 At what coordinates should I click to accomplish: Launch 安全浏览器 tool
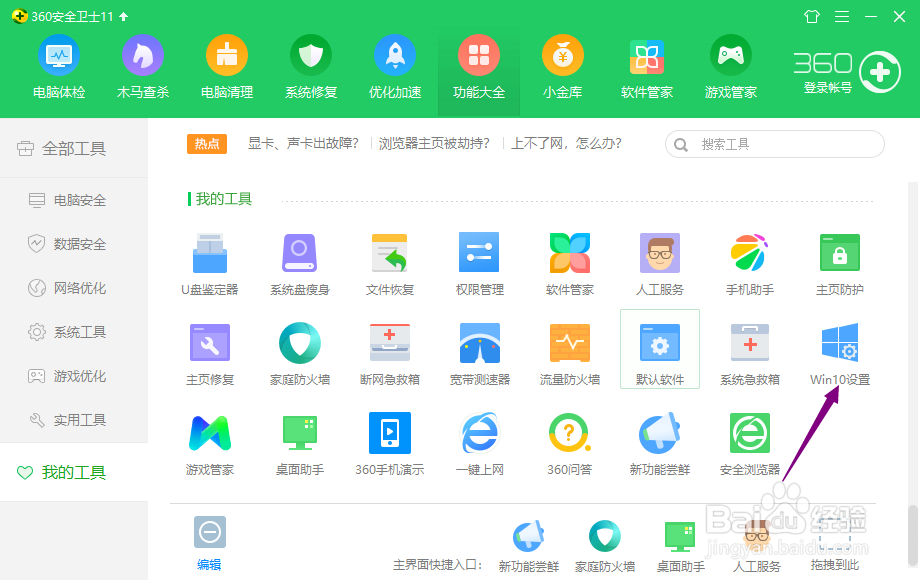point(749,444)
